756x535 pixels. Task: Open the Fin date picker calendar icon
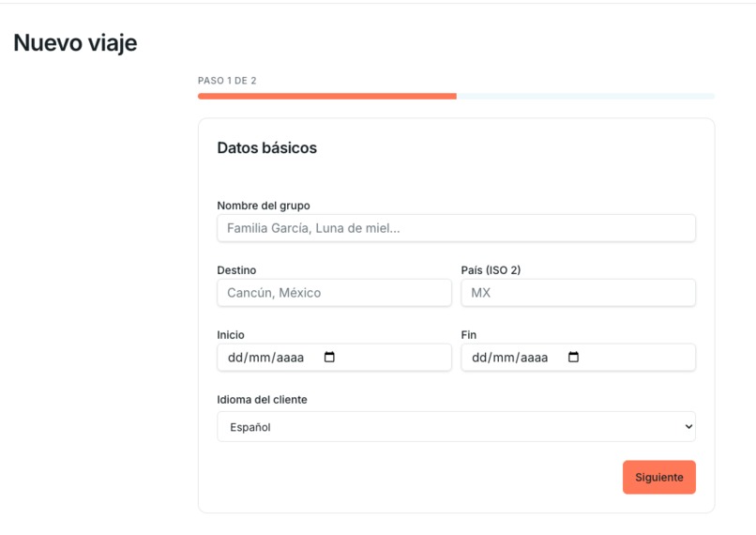573,357
